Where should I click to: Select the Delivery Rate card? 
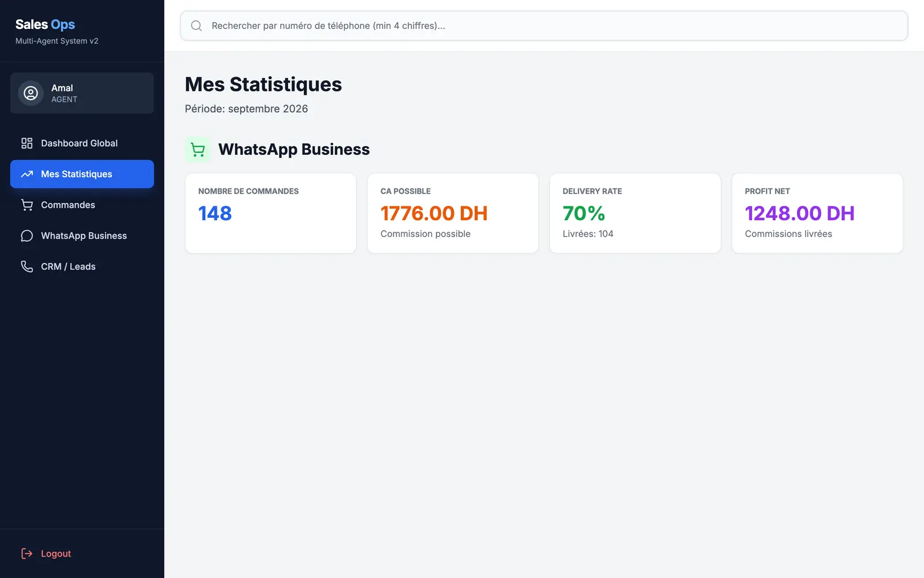tap(635, 213)
